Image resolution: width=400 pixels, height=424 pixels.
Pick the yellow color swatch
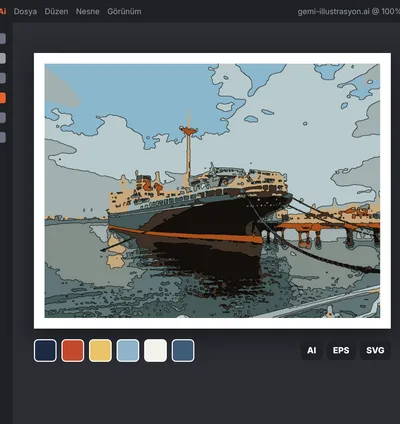coord(100,350)
